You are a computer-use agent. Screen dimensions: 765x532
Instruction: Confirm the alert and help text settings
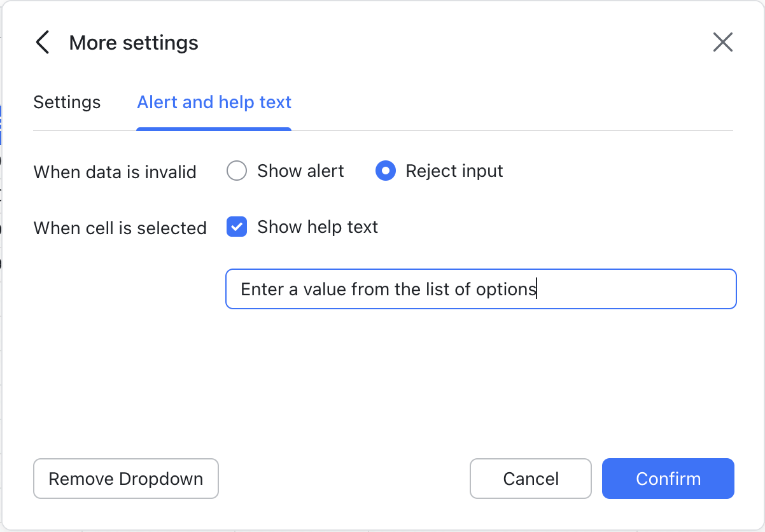[668, 479]
